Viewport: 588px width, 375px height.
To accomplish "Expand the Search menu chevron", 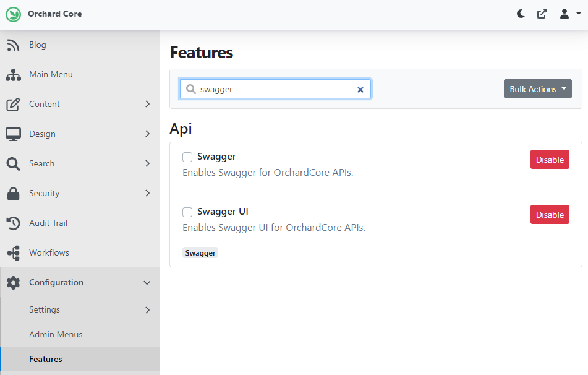I will coord(147,163).
